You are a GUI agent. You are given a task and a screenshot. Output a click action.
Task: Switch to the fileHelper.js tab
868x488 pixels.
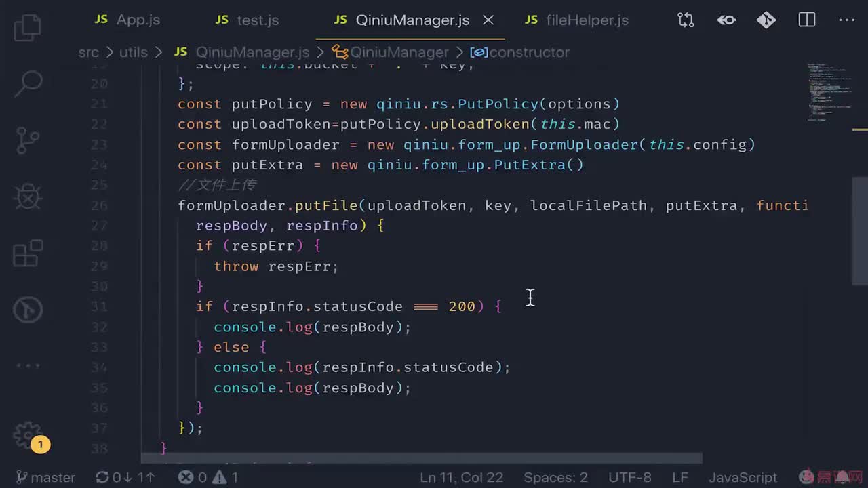pos(577,20)
